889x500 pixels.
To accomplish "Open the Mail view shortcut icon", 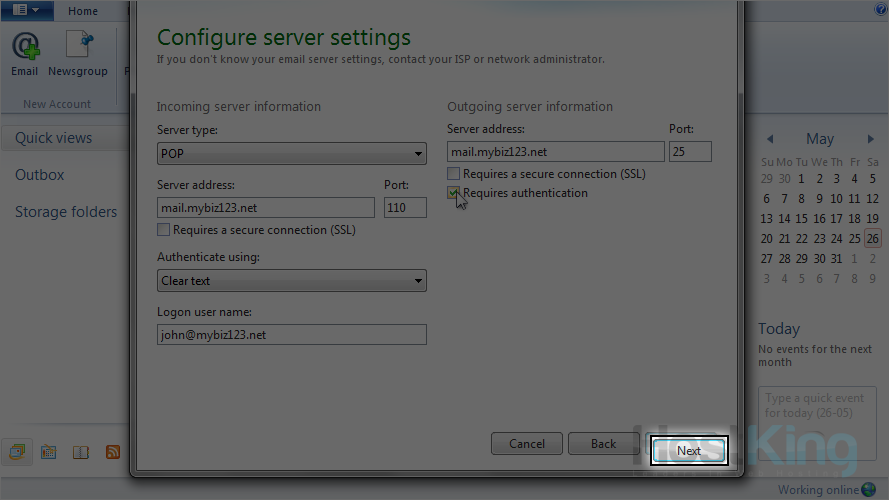I will [17, 452].
